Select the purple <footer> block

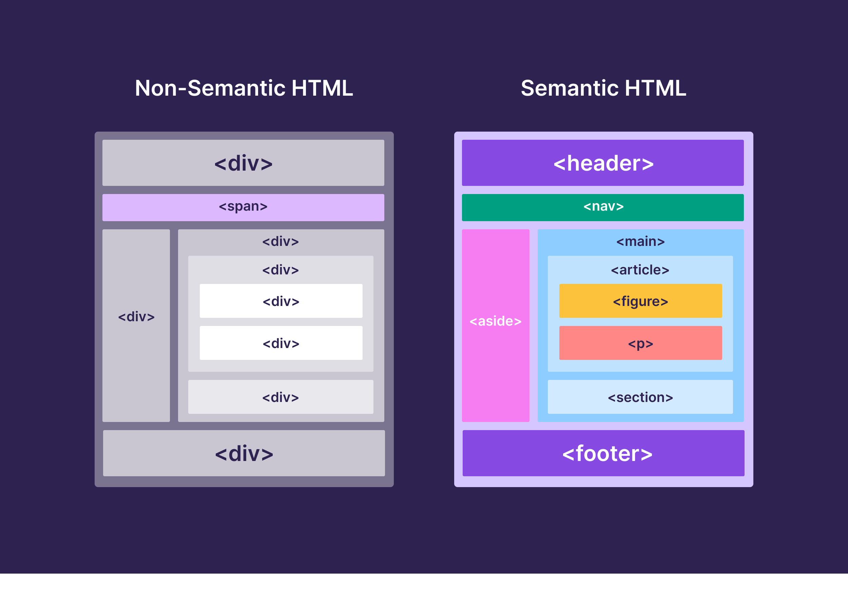point(603,453)
